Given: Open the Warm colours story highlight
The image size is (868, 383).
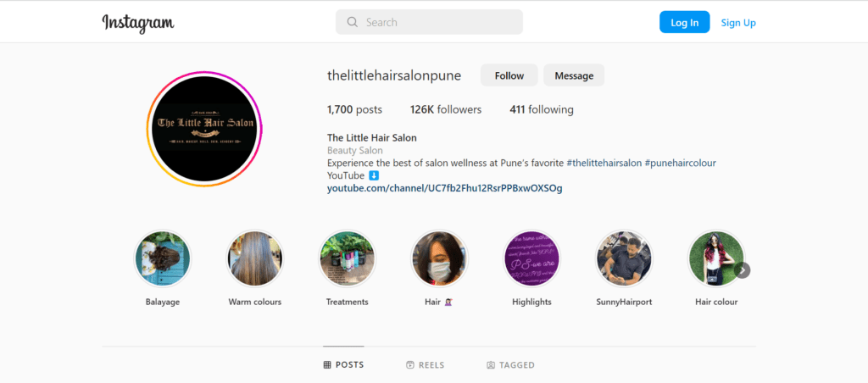Looking at the screenshot, I should pyautogui.click(x=254, y=258).
